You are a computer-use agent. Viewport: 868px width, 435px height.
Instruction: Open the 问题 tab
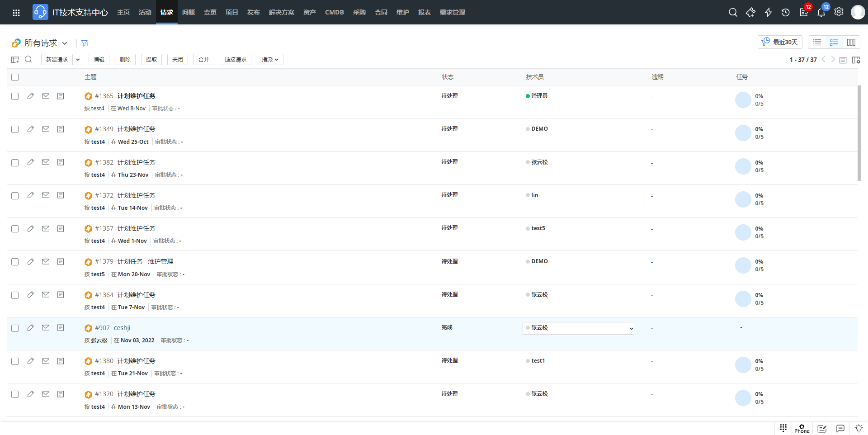click(189, 12)
